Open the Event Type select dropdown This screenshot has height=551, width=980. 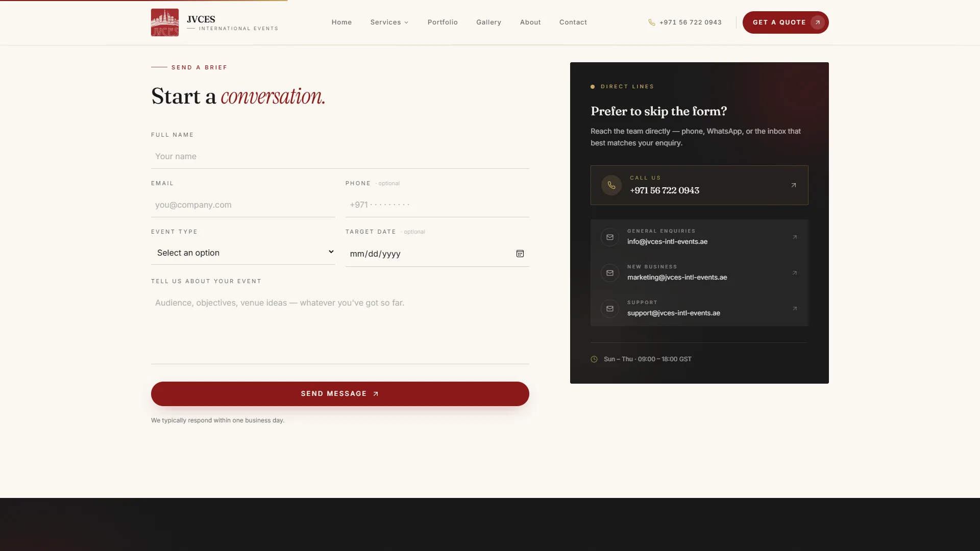(x=243, y=253)
